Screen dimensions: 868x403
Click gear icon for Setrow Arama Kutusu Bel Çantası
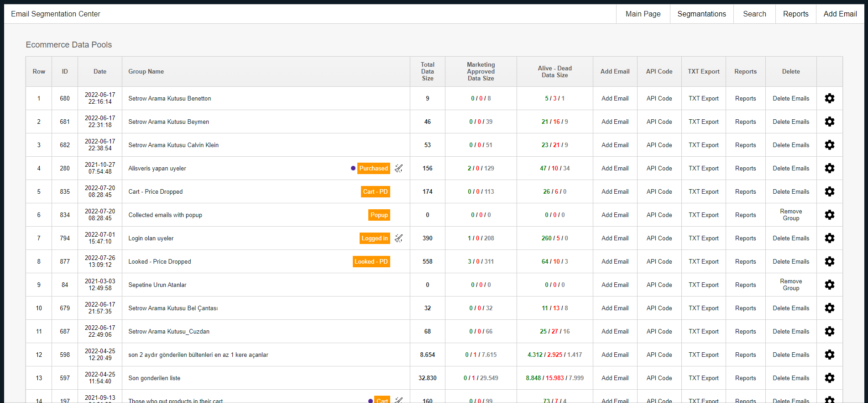point(830,308)
